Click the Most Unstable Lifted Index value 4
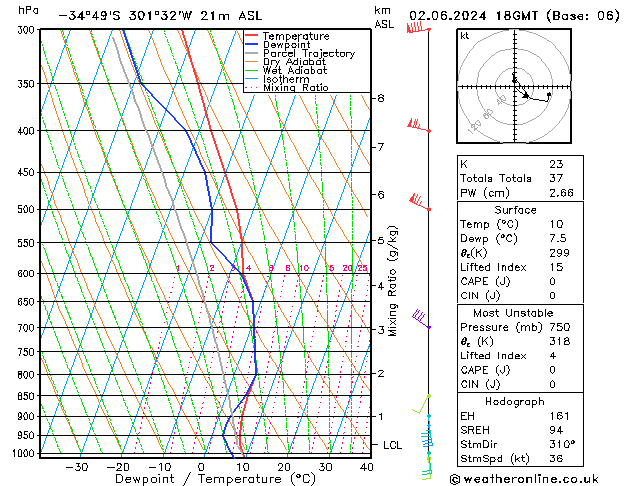Screen dimensions: 629x486 [553, 356]
